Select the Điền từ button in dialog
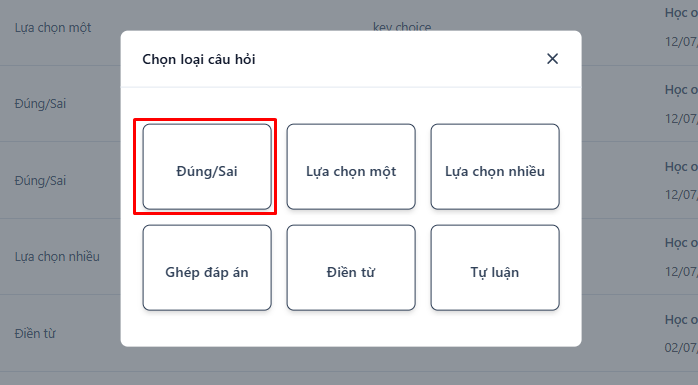This screenshot has width=698, height=385. tap(351, 267)
